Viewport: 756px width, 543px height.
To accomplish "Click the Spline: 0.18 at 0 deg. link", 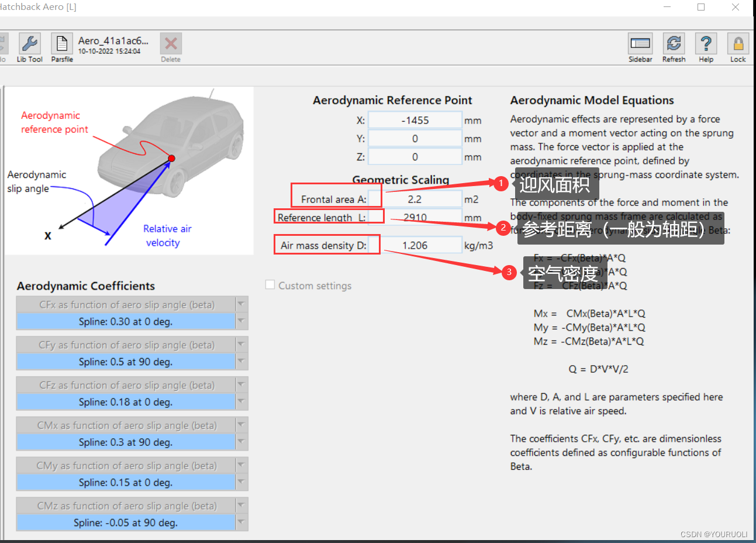I will (x=126, y=402).
